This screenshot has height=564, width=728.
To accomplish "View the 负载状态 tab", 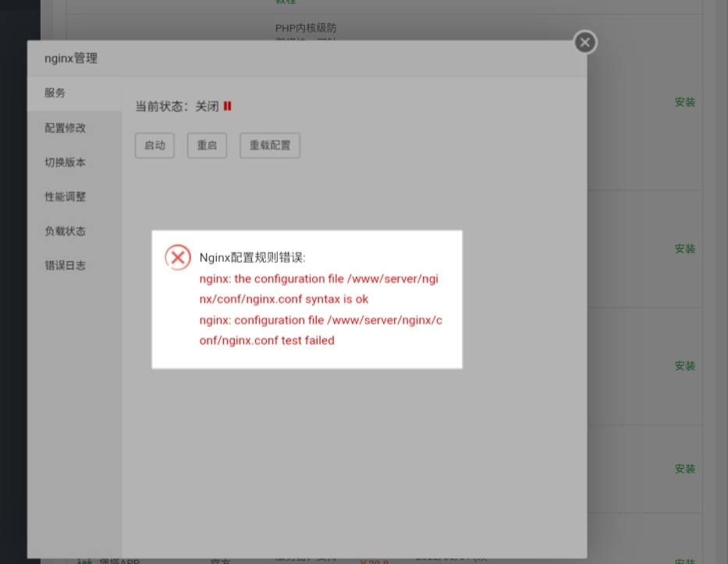I will [x=75, y=231].
